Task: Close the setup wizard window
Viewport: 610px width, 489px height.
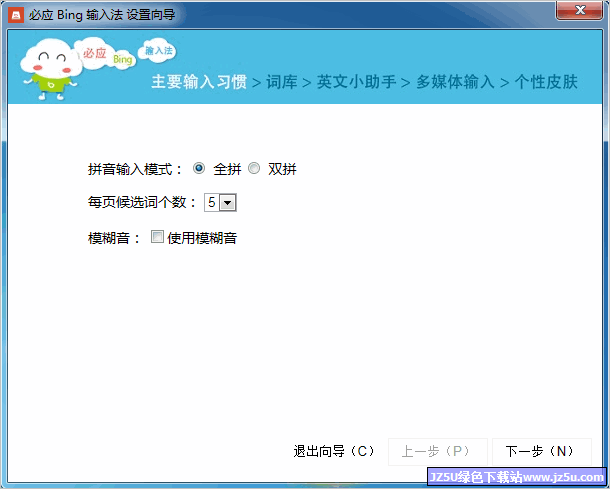Action: pyautogui.click(x=580, y=10)
